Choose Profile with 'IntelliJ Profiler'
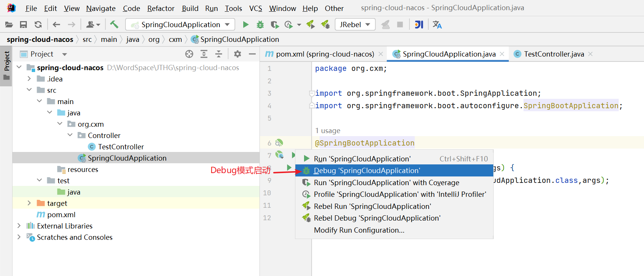 click(x=394, y=194)
